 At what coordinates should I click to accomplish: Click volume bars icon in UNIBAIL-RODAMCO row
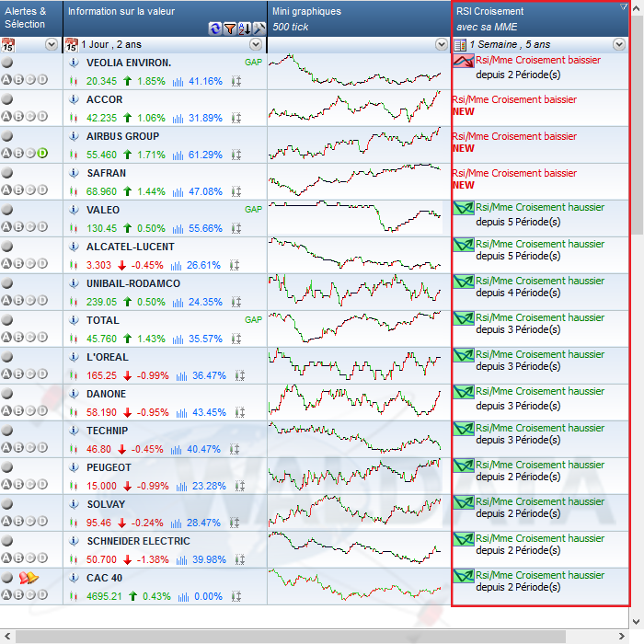178,303
